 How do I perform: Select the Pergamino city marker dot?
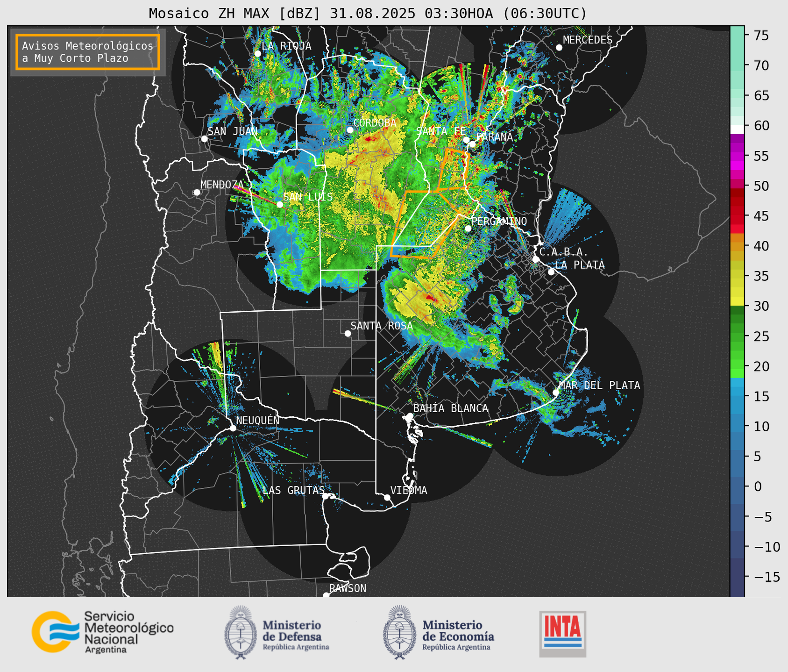point(469,228)
